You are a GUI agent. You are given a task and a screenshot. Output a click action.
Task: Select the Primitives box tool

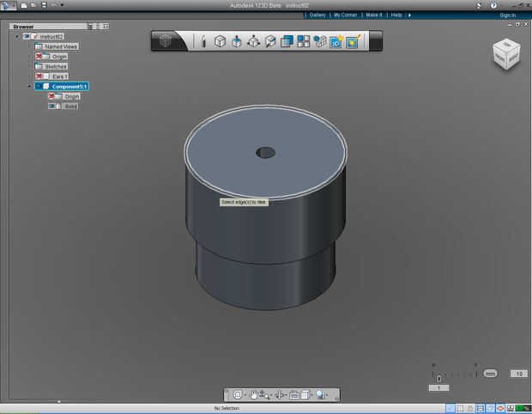220,41
